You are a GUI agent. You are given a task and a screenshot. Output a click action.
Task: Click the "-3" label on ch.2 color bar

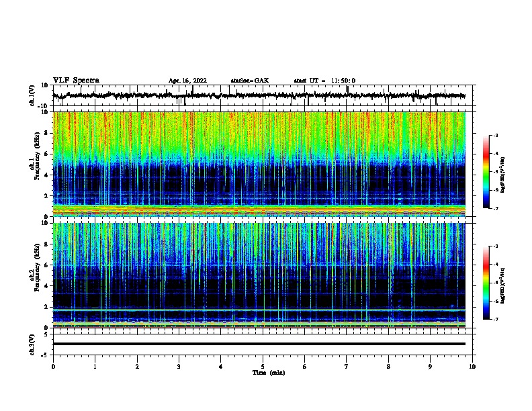(496, 246)
